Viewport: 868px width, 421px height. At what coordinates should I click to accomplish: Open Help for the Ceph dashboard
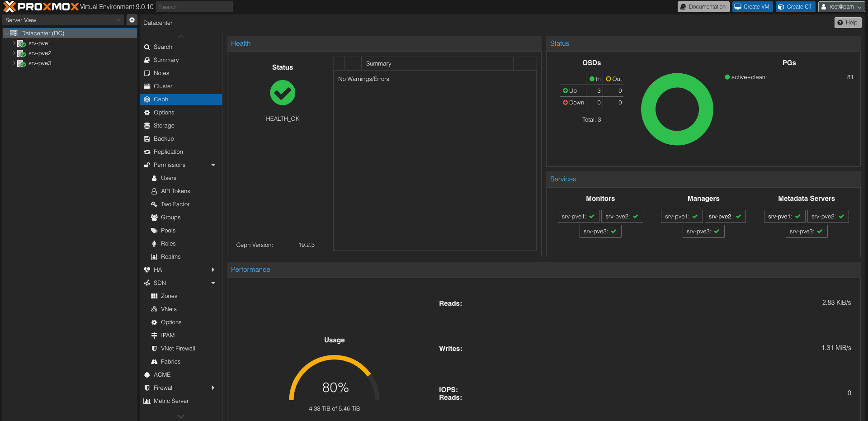tap(848, 22)
